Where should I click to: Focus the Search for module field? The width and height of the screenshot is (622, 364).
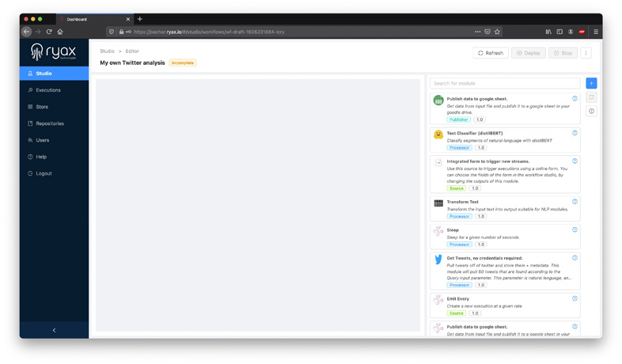(505, 83)
